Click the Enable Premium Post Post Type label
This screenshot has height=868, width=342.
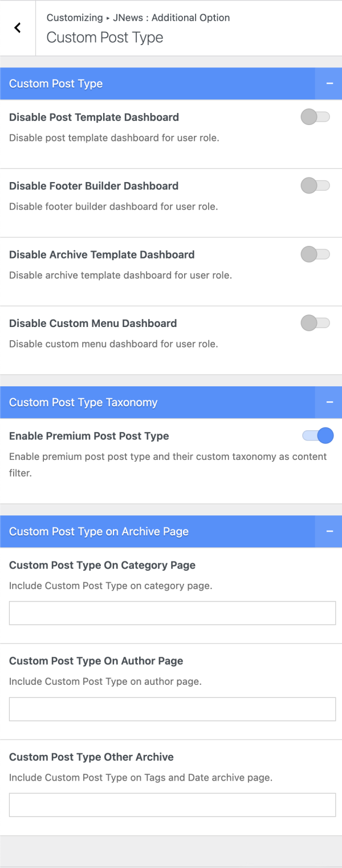click(x=89, y=435)
